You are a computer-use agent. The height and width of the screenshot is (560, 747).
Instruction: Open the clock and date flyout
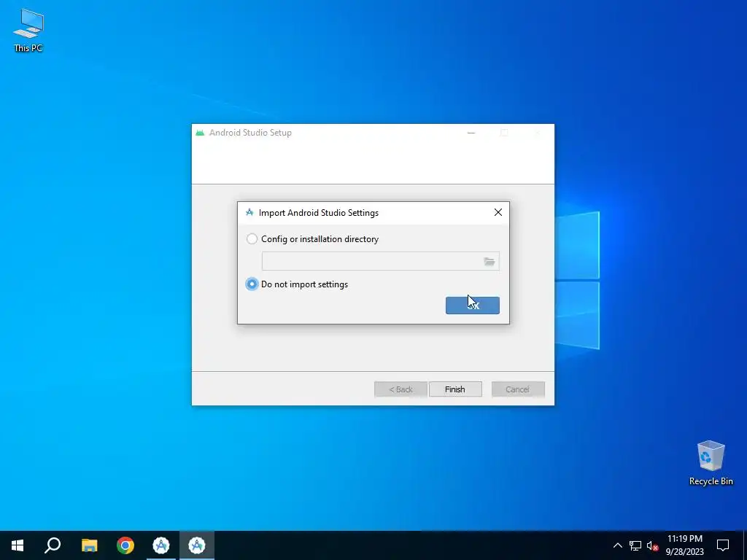(x=684, y=545)
